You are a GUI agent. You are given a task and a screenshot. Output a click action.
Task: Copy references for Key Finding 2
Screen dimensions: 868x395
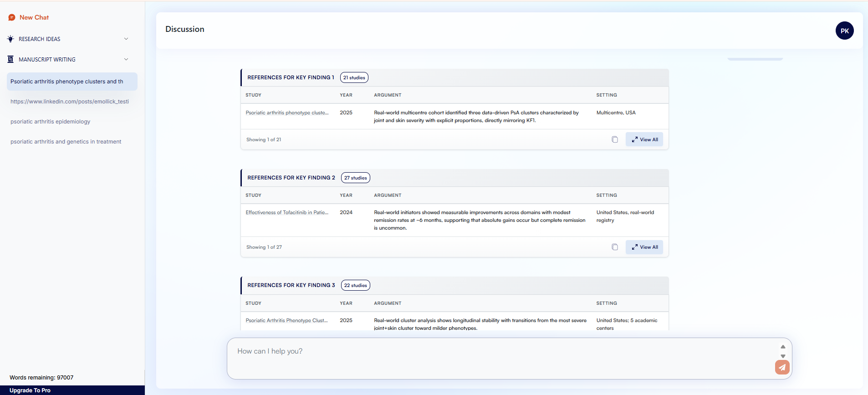[615, 247]
